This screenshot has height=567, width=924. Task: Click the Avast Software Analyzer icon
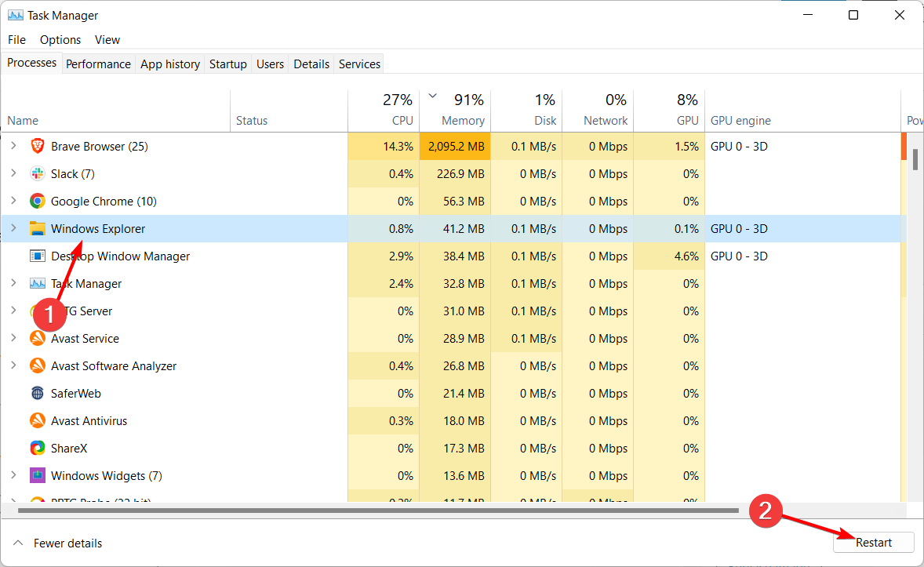tap(37, 366)
